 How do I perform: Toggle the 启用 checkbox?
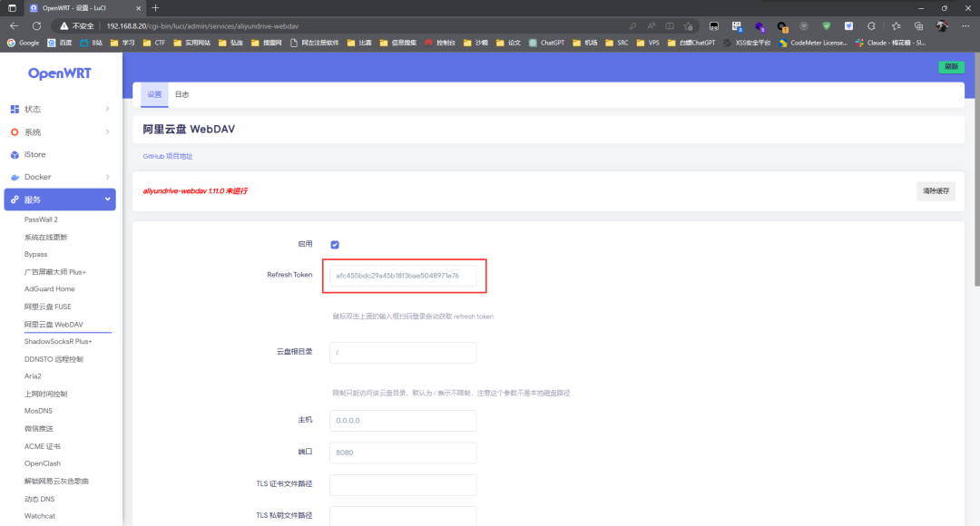(335, 245)
